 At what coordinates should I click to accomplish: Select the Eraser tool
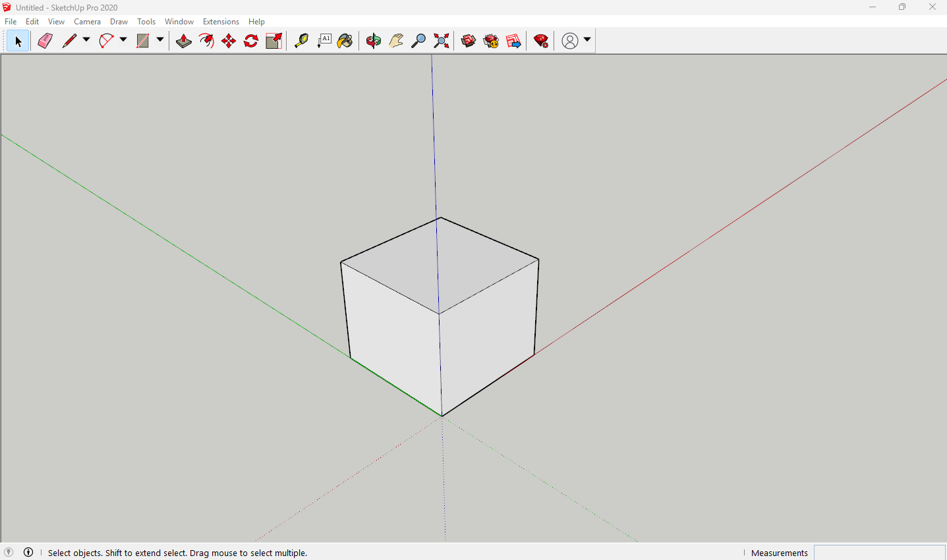(x=45, y=40)
